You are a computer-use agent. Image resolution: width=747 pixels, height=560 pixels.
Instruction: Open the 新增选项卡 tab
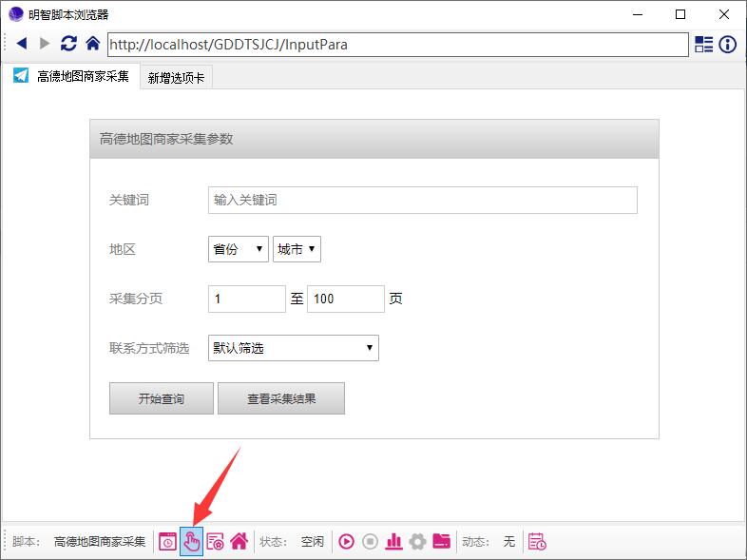coord(176,77)
